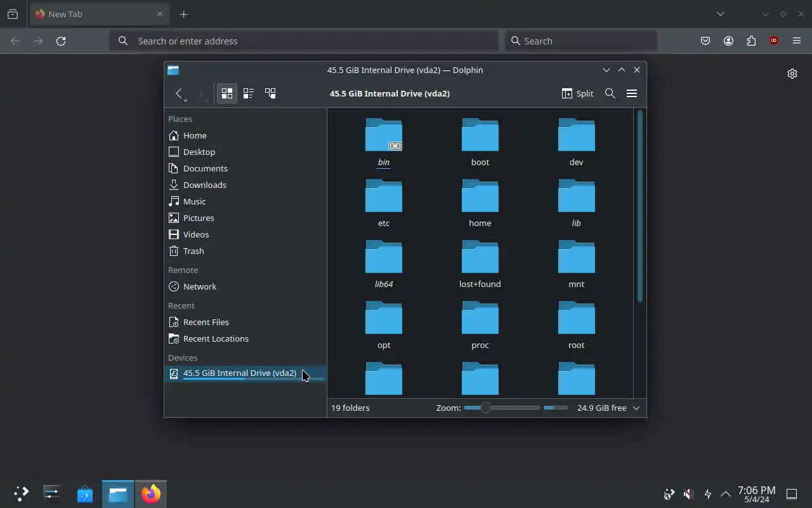Select the proc folder icon
This screenshot has width=812, height=508.
(x=480, y=317)
